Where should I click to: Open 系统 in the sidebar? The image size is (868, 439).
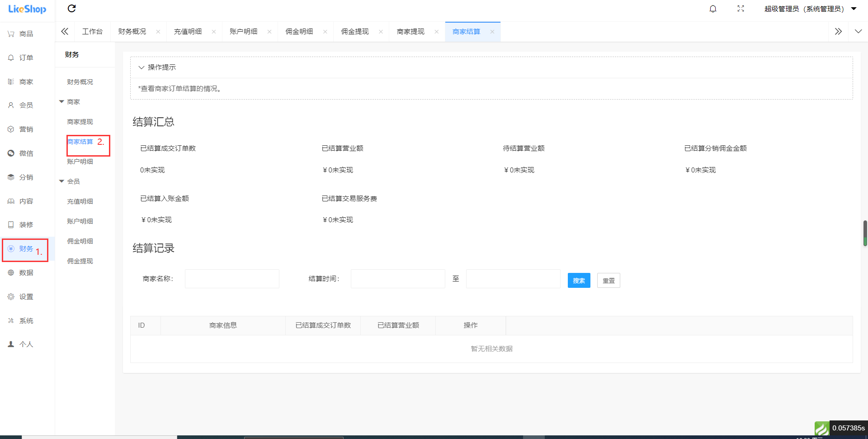click(26, 321)
